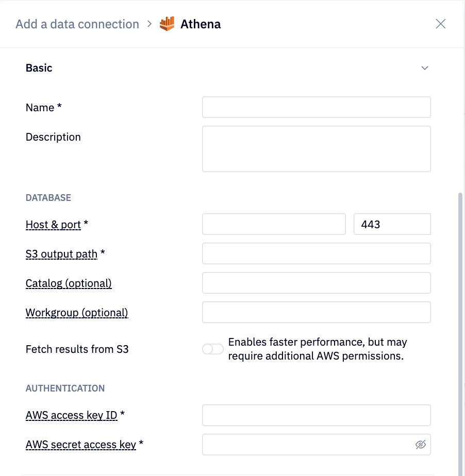Go back to Add a data connection

[x=77, y=24]
